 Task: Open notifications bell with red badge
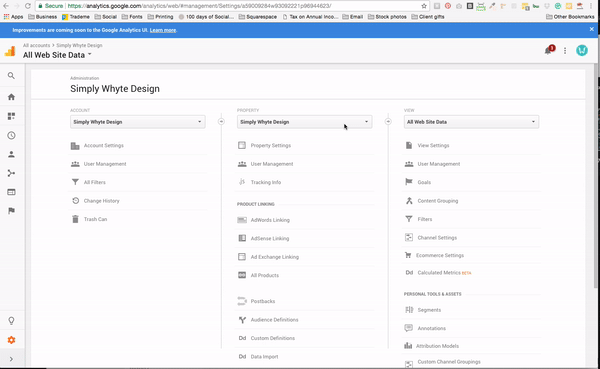point(549,50)
